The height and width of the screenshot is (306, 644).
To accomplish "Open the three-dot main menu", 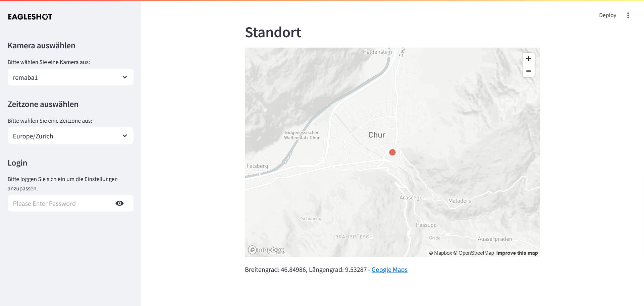I will [x=628, y=15].
